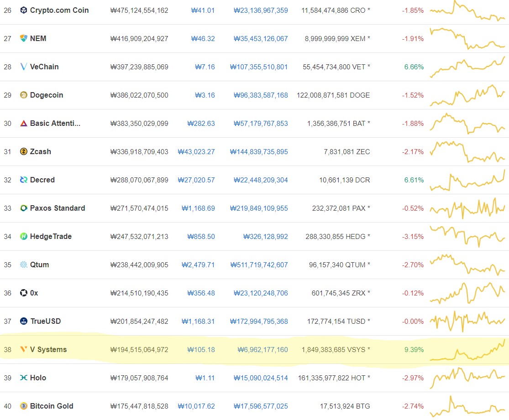Click the TrueUSD logo icon
This screenshot has height=420, width=509.
(x=24, y=321)
